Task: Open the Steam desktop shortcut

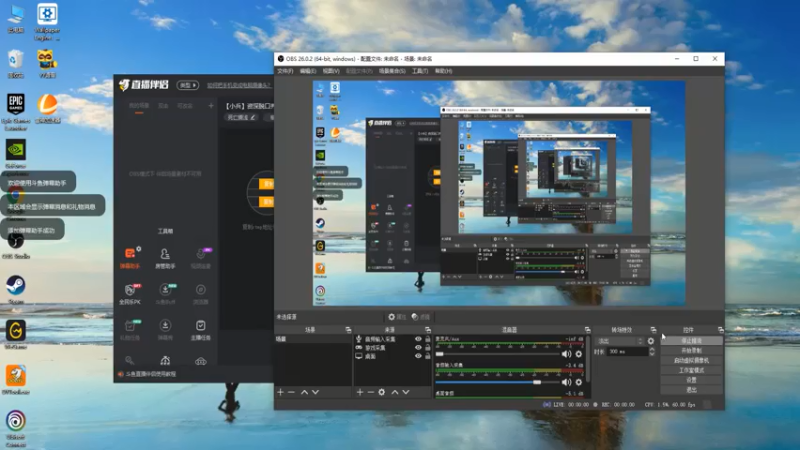Action: (16, 289)
